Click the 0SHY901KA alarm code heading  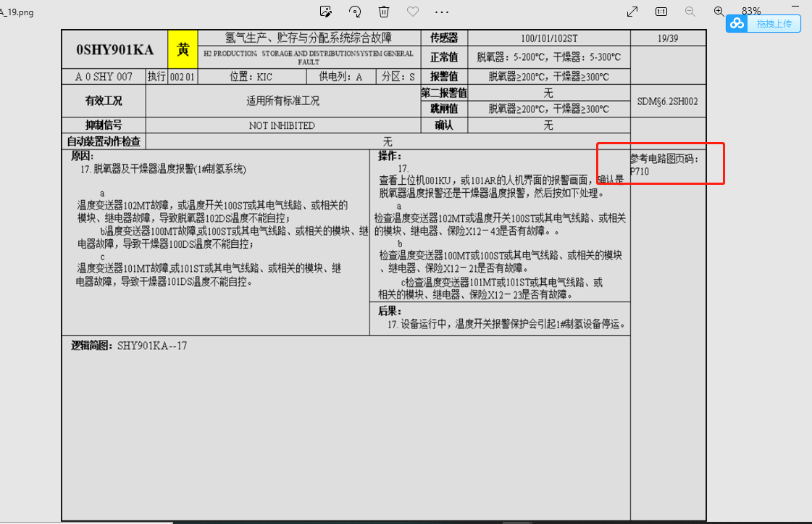(x=114, y=50)
